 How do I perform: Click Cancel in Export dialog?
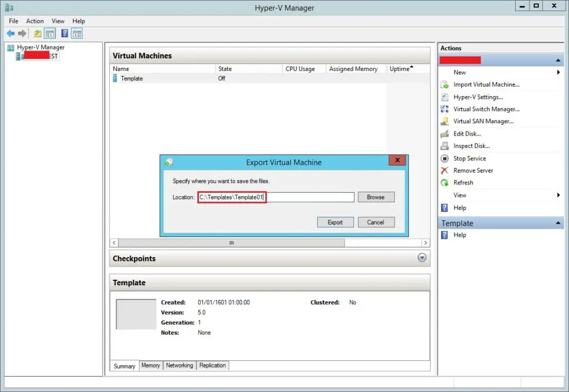[x=376, y=222]
